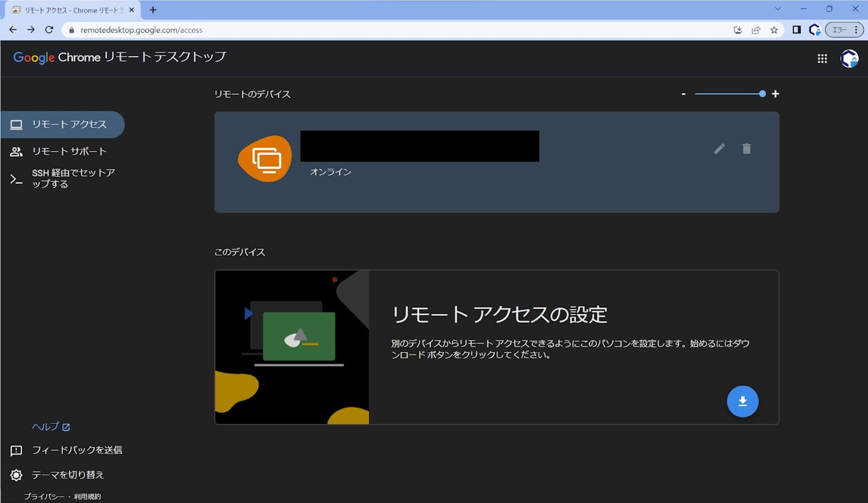Select リモート サポート in the sidebar

click(x=62, y=151)
